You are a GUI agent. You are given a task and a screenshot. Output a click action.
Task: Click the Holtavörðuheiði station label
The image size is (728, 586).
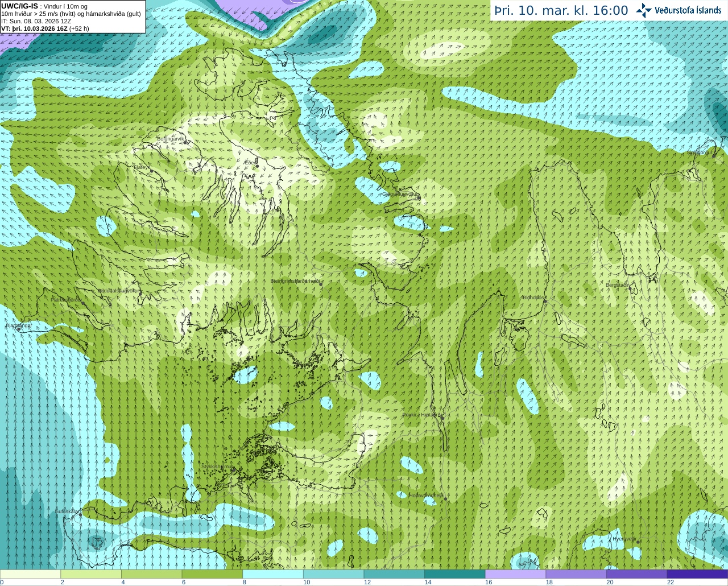427,495
